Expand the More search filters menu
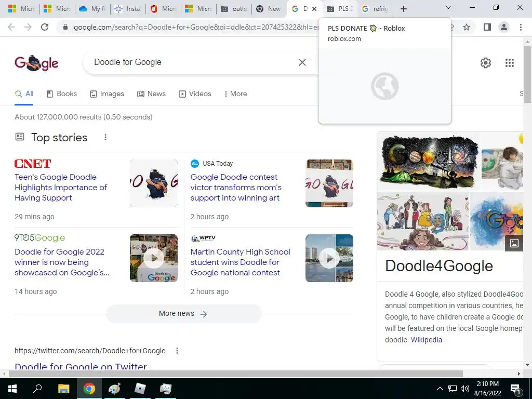The width and height of the screenshot is (532, 399). point(235,94)
